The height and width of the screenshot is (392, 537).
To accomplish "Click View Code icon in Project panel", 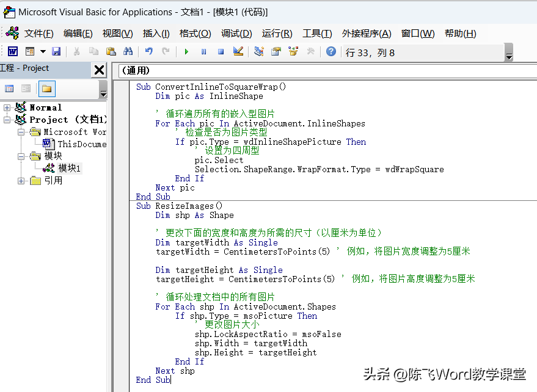I will (9, 89).
